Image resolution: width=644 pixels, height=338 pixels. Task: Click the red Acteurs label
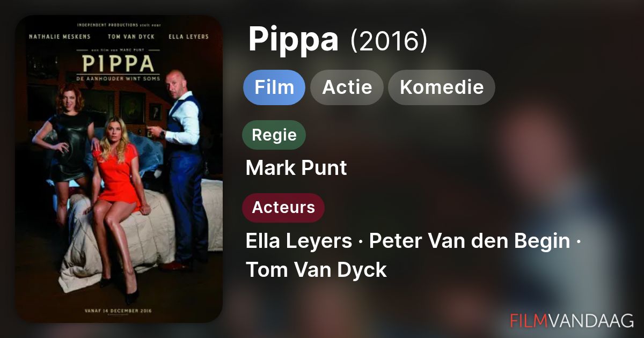[x=283, y=208]
